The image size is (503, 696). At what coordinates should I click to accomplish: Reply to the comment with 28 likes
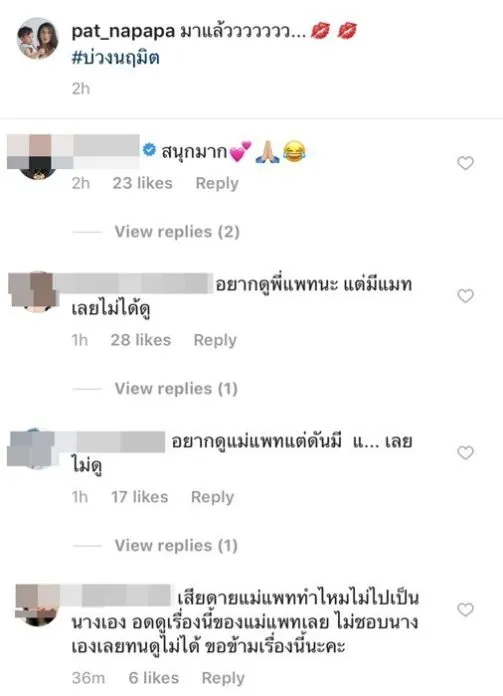pyautogui.click(x=215, y=340)
